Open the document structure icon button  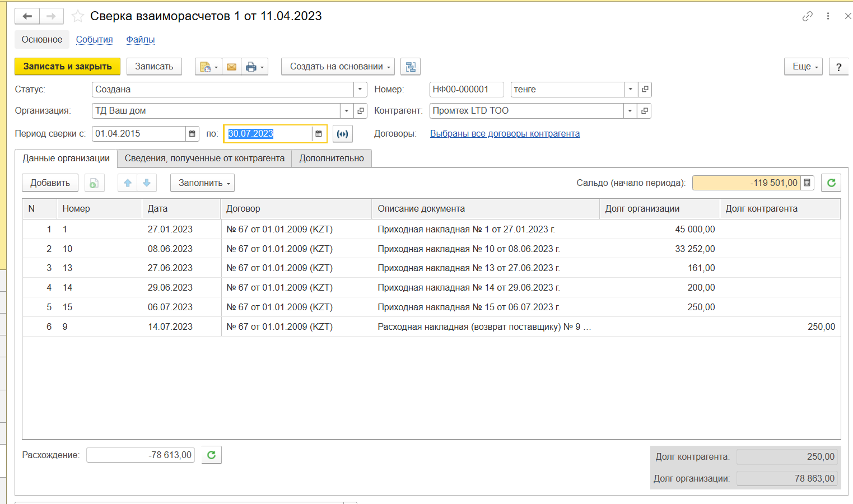tap(411, 67)
